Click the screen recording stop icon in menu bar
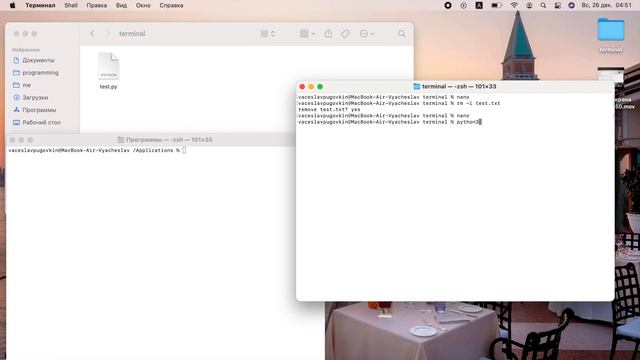 [x=448, y=5]
